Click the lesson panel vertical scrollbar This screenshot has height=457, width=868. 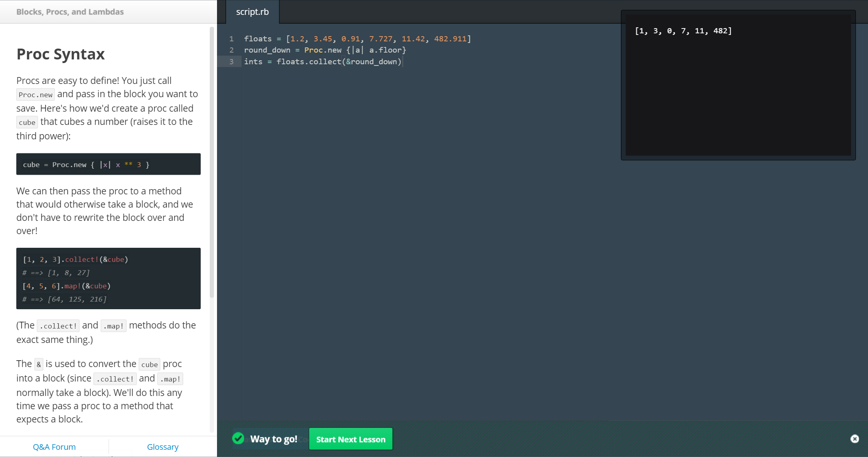click(212, 161)
